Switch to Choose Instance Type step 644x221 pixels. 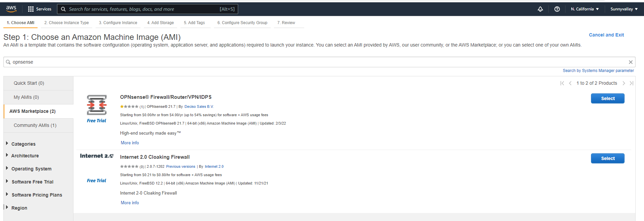click(x=66, y=23)
